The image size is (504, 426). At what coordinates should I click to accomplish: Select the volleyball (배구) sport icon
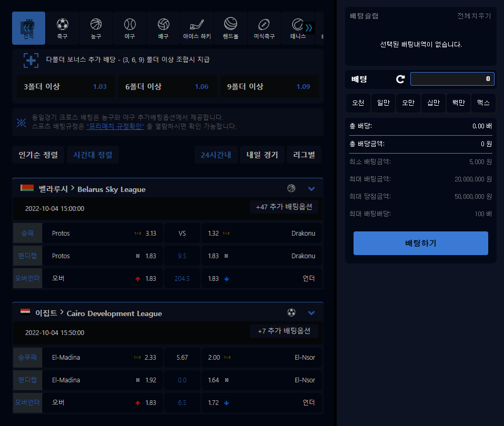(x=163, y=28)
